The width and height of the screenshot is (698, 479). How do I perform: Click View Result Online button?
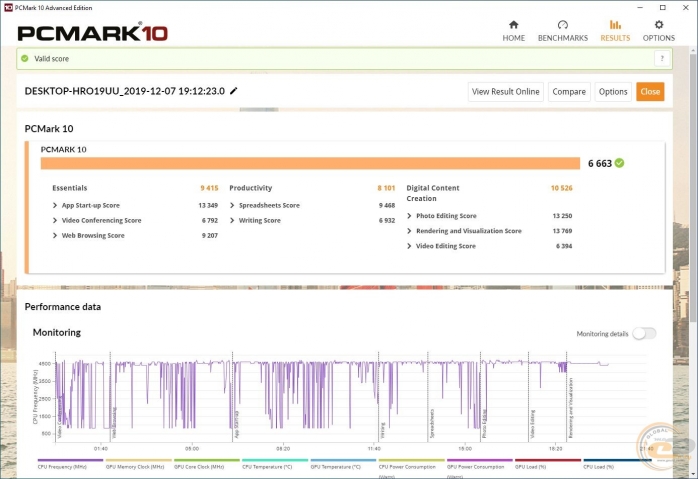tap(506, 92)
